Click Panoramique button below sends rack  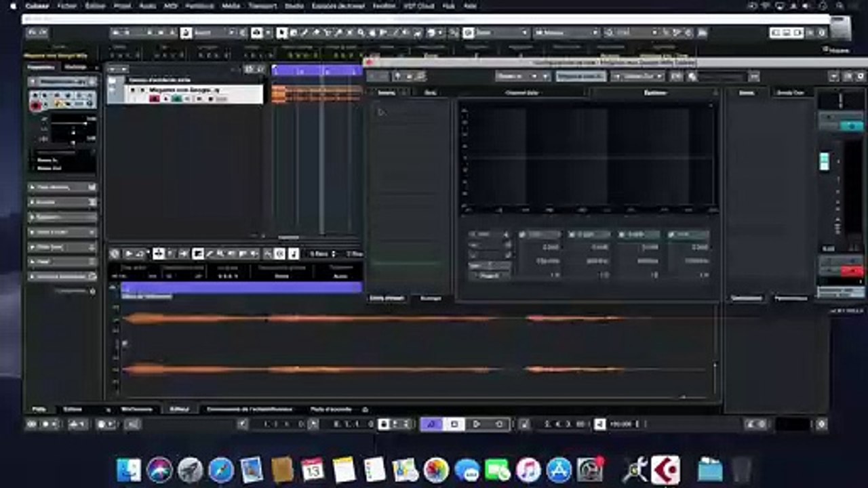tap(791, 298)
